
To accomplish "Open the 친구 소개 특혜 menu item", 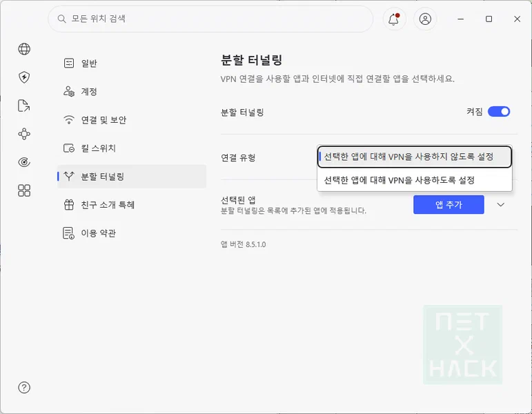I will (132, 205).
